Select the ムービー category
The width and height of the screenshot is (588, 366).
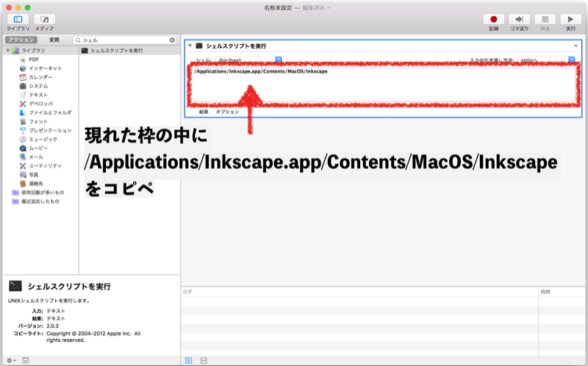(38, 148)
